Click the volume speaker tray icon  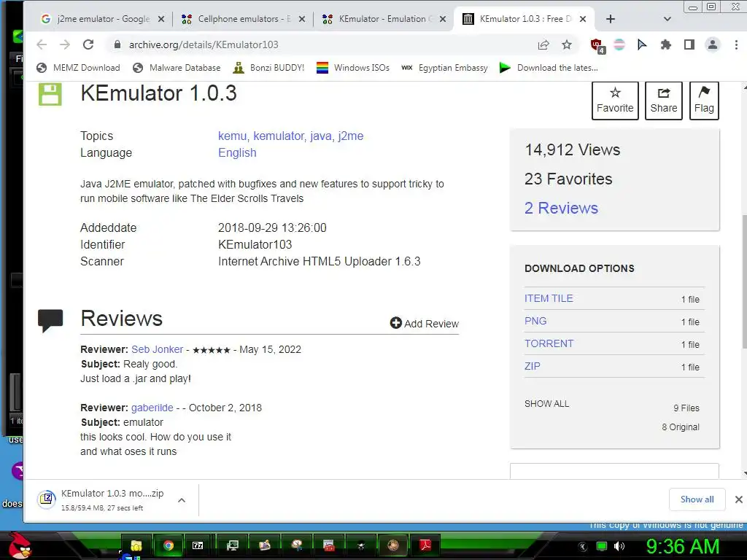pyautogui.click(x=619, y=546)
